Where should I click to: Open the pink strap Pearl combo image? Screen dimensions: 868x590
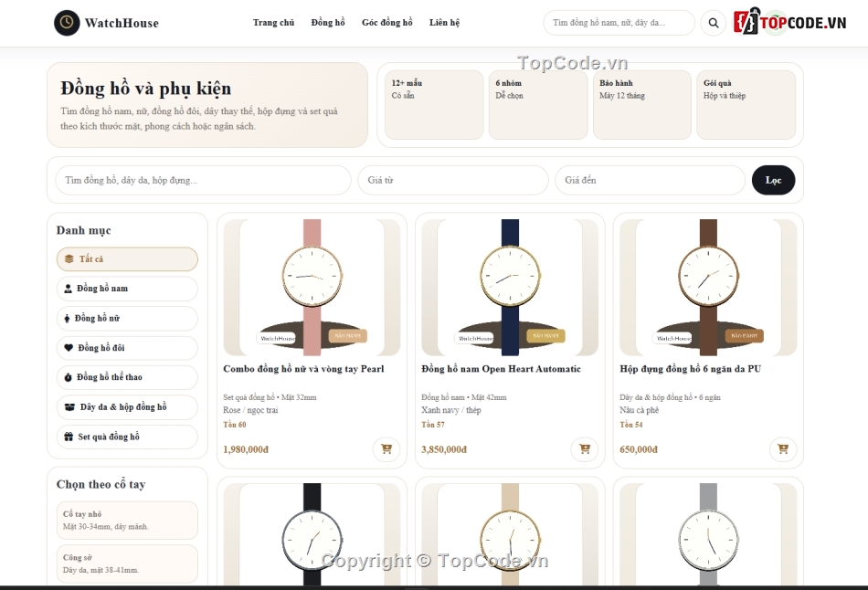[x=312, y=288]
